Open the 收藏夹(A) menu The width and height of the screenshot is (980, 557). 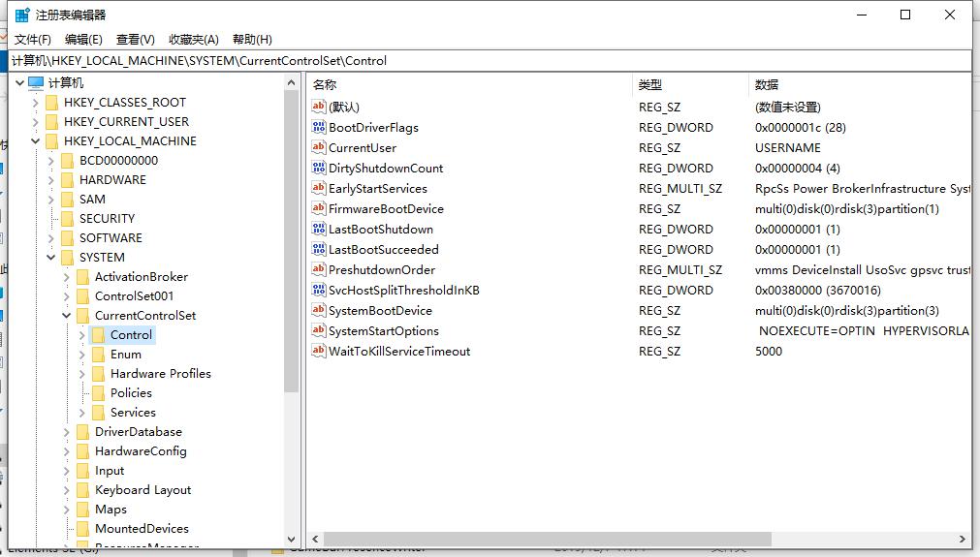pyautogui.click(x=194, y=40)
